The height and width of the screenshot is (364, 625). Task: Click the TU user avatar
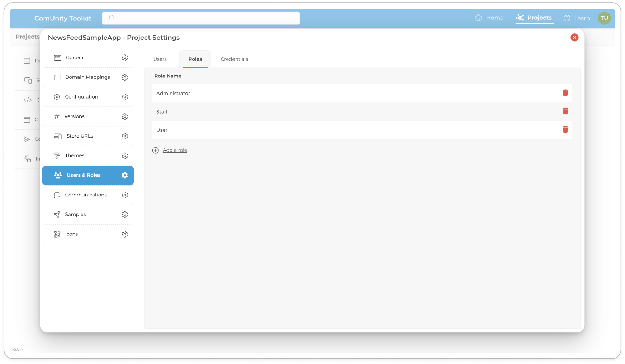point(604,18)
